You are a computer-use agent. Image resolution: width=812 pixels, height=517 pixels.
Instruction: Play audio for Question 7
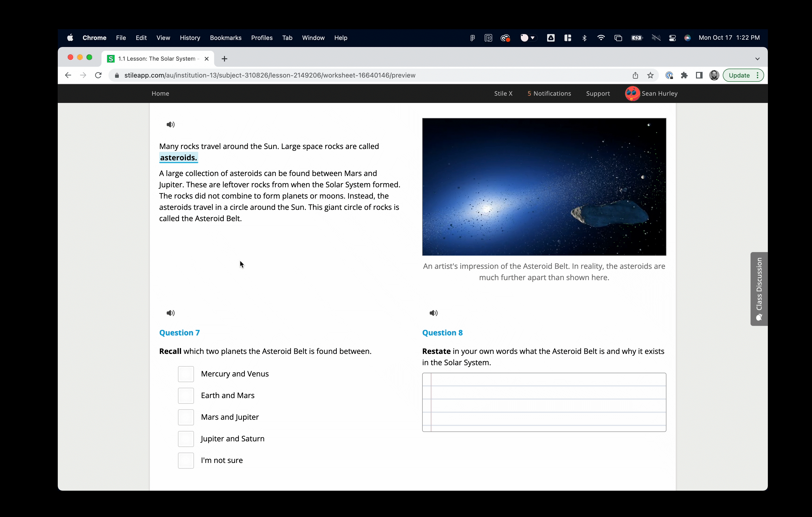(170, 313)
